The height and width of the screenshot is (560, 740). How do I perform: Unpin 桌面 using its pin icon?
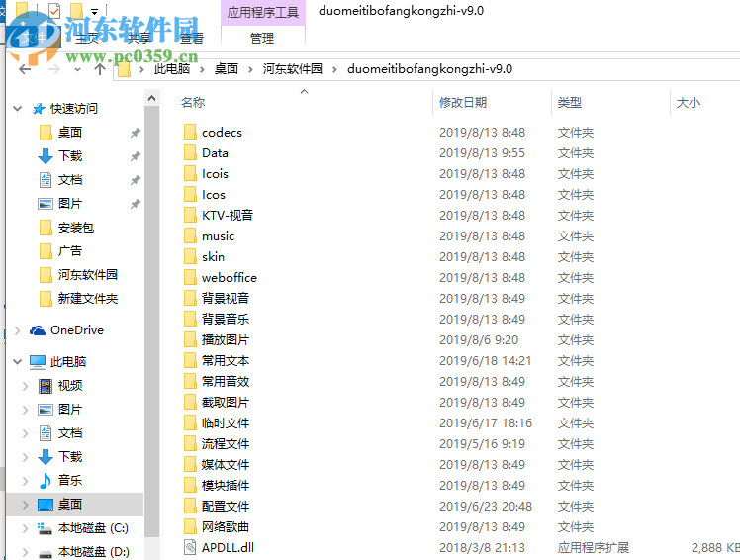135,133
